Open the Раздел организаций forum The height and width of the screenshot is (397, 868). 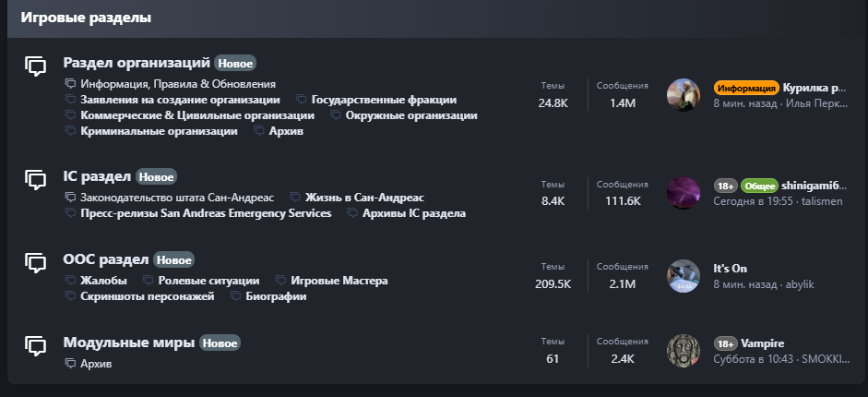click(137, 63)
